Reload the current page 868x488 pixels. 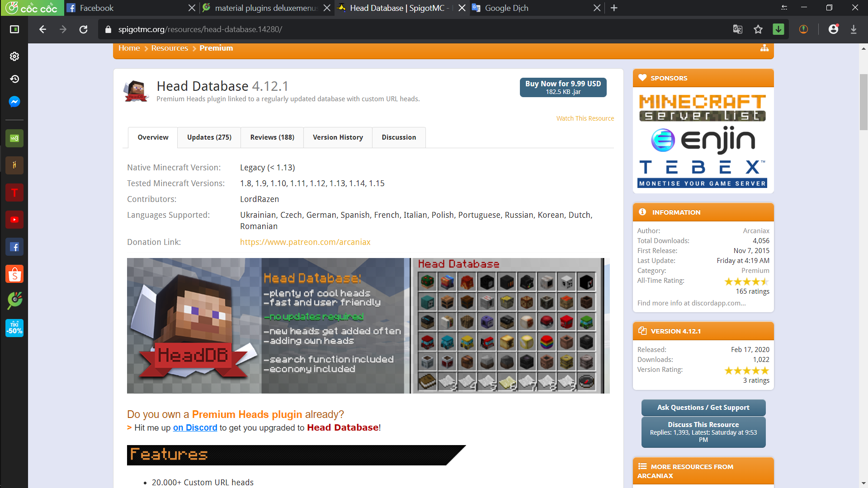pyautogui.click(x=83, y=29)
